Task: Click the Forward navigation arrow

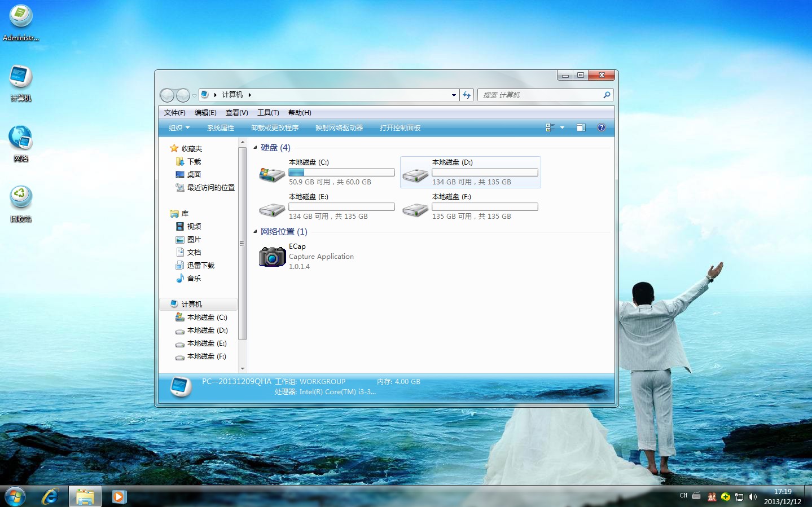Action: tap(183, 95)
